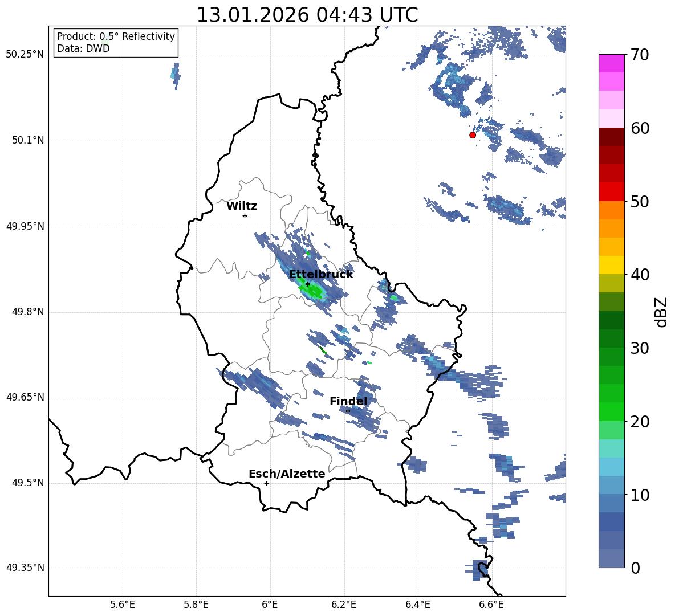Click the 'Product: 0.5° Reflectivity' text
Viewport: 675px width, 616px height.
tap(116, 36)
